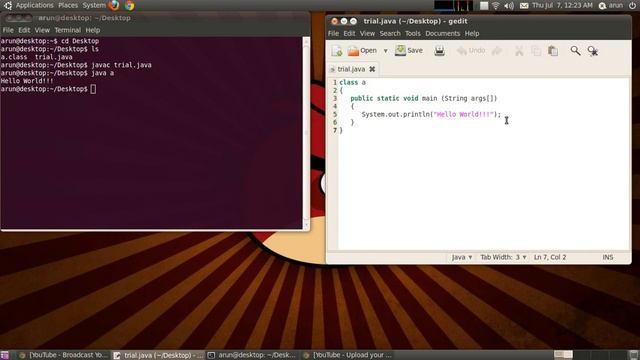
Task: Open the Tab Width dropdown
Action: [x=503, y=257]
